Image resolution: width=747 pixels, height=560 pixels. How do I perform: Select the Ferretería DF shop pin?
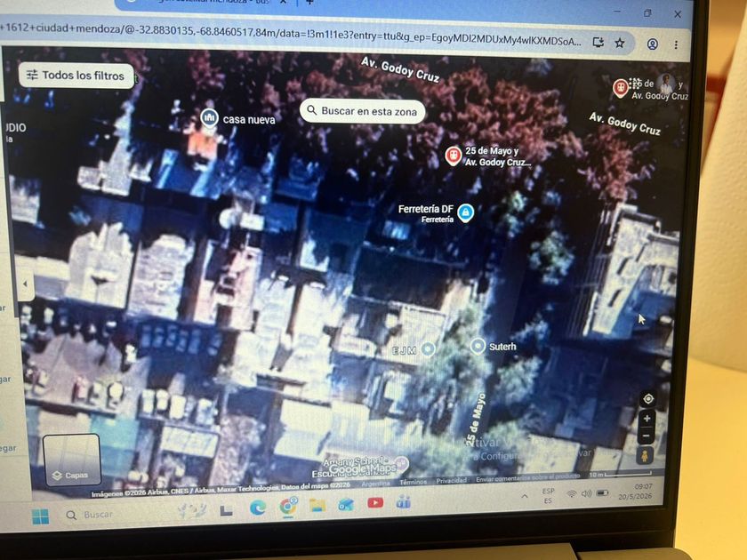465,212
